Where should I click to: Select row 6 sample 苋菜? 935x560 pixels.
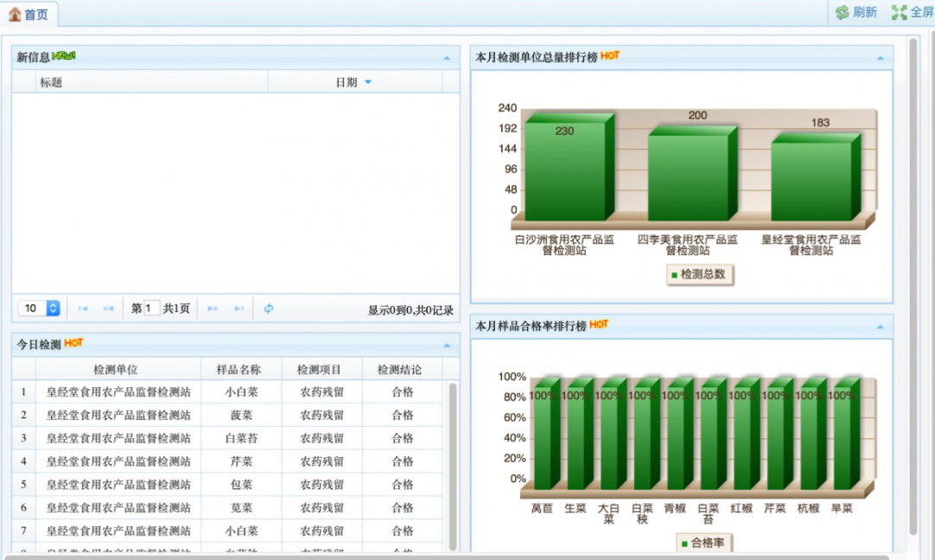[x=241, y=508]
